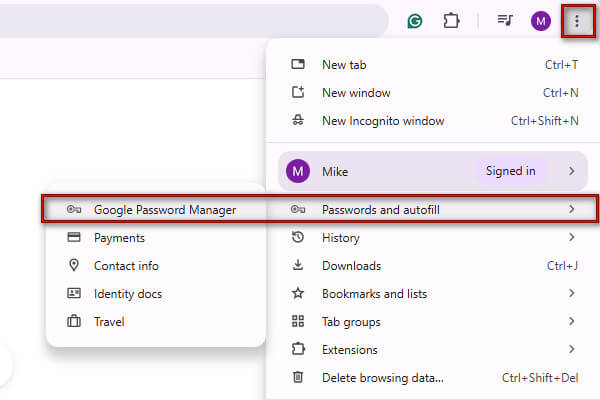600x400 pixels.
Task: Open the Chrome three-dot menu button
Action: [x=577, y=21]
